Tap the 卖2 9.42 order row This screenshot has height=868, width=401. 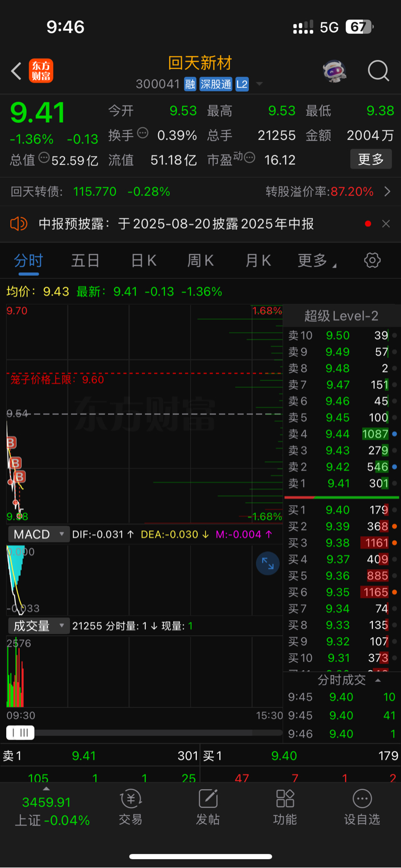click(343, 467)
